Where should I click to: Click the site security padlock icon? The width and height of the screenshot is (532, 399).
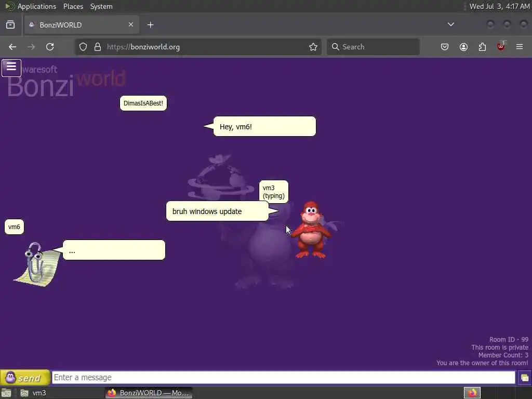98,47
